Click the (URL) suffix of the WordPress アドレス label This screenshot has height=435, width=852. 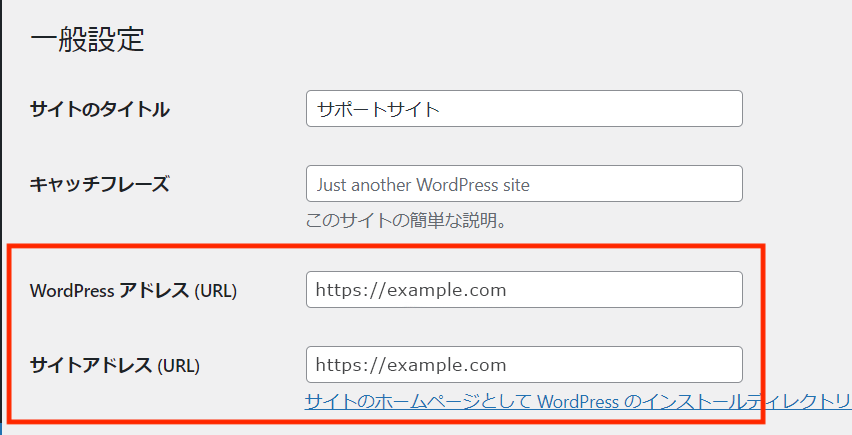coord(216,291)
